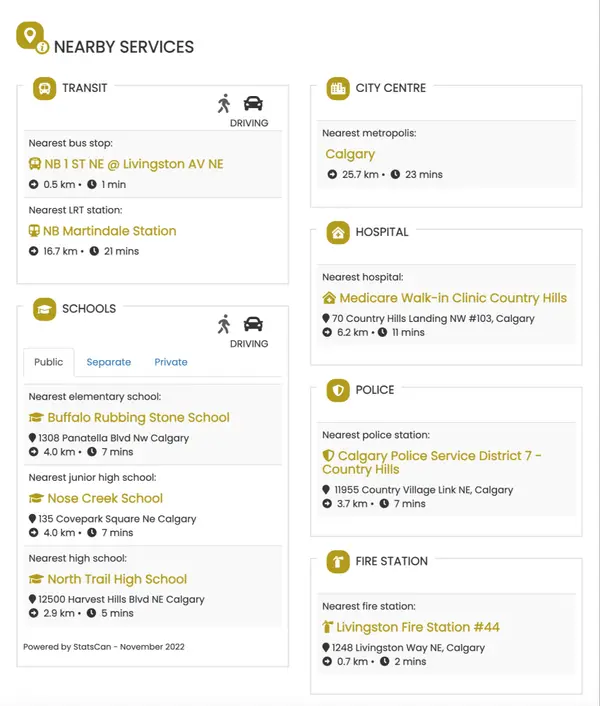Click the Transit bus section icon
The height and width of the screenshot is (706, 600).
[44, 89]
